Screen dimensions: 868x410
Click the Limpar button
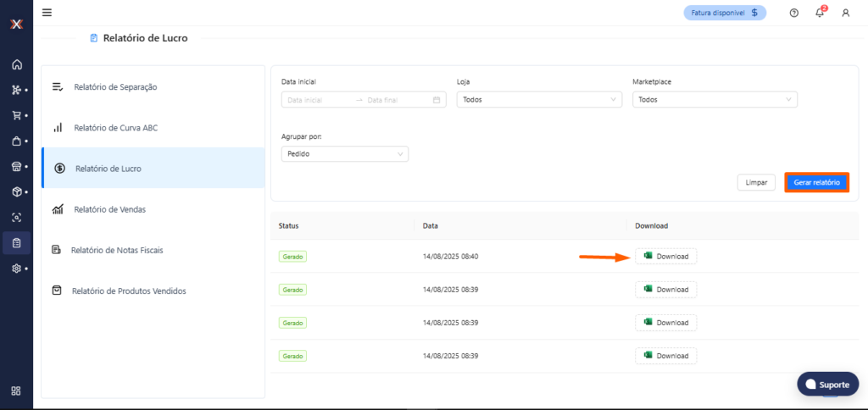point(756,183)
